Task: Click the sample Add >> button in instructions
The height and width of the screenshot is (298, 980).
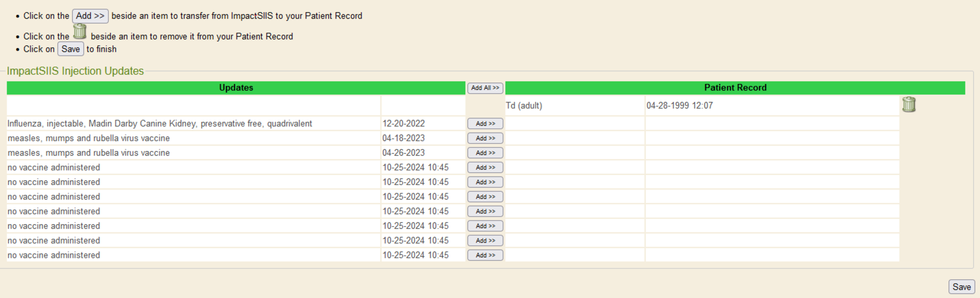Action: [90, 16]
